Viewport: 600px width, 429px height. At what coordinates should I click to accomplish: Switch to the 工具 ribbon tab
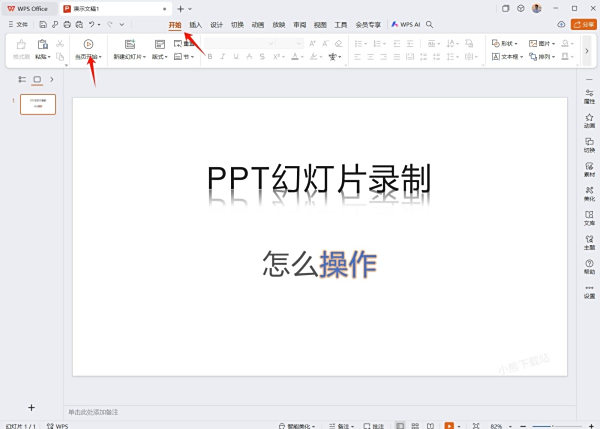341,25
